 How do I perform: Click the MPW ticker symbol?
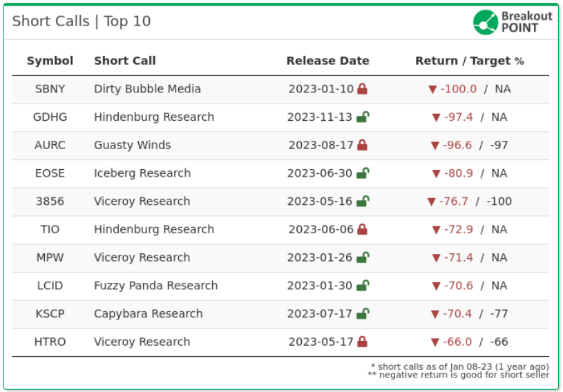click(50, 257)
